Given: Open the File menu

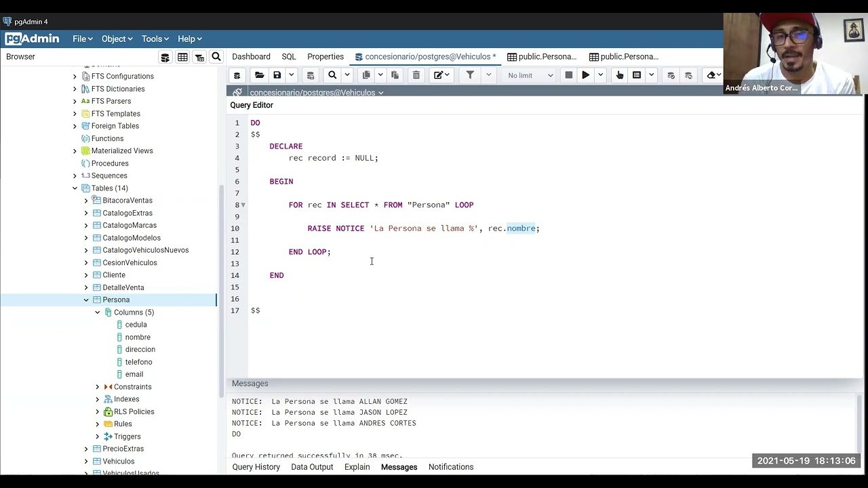Looking at the screenshot, I should 83,39.
